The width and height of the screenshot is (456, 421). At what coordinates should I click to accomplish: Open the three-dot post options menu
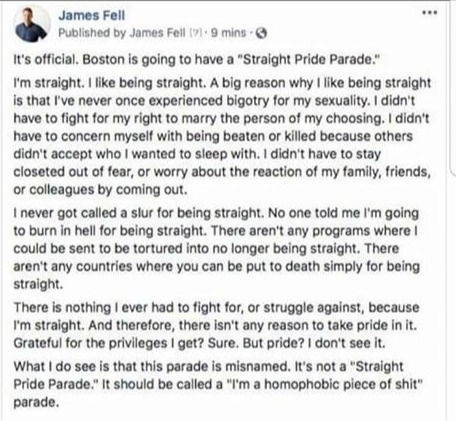(429, 13)
